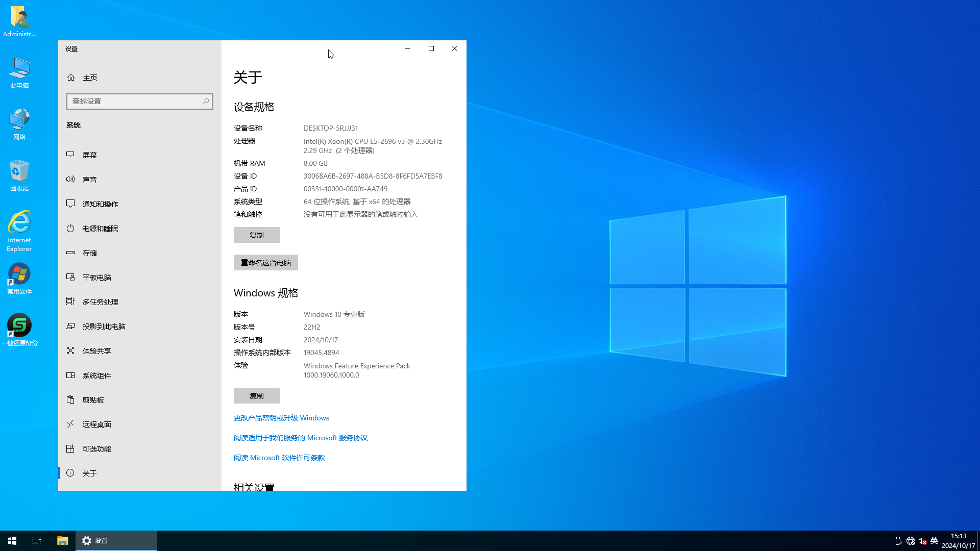Click Intel Xeon processor text
Image resolution: width=980 pixels, height=551 pixels.
pyautogui.click(x=373, y=146)
